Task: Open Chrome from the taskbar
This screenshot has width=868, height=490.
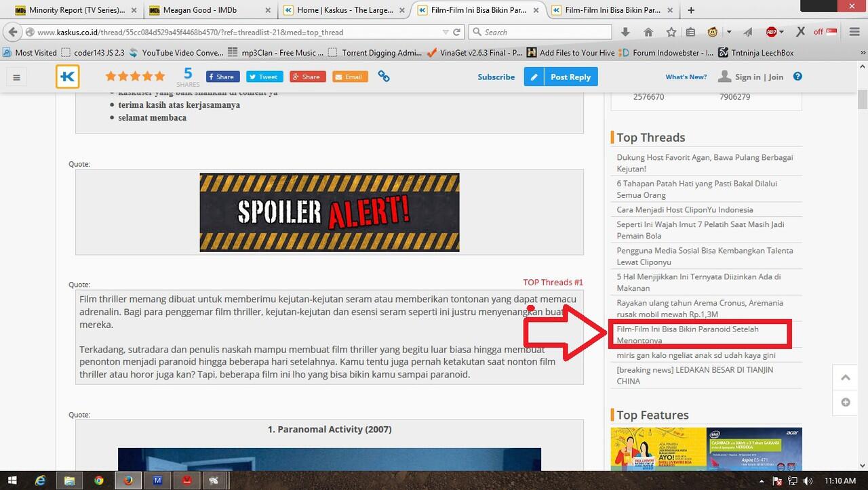Action: (x=99, y=481)
